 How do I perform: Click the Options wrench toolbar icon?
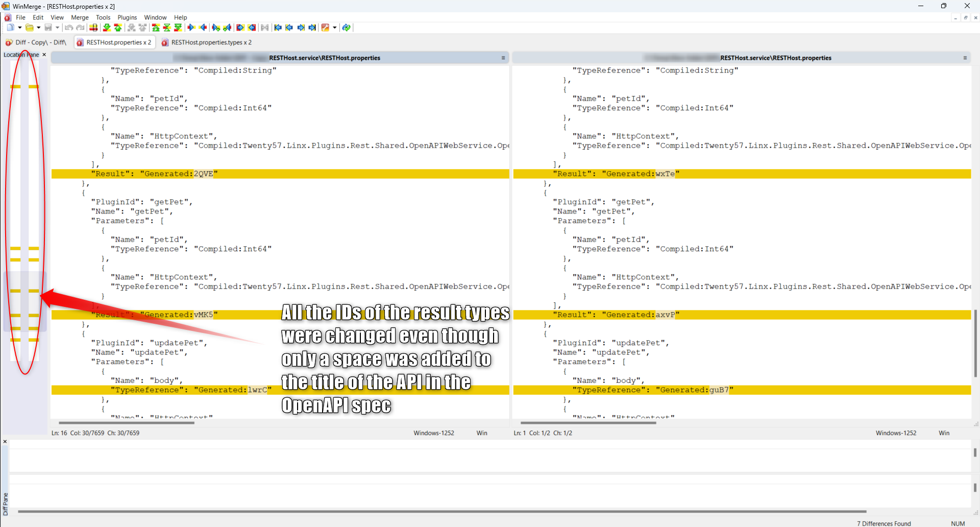(x=325, y=28)
